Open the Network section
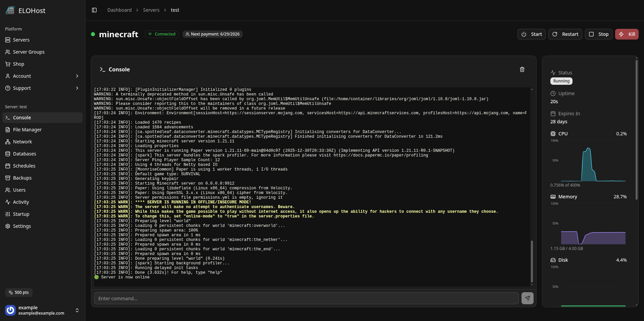Image resolution: width=644 pixels, height=321 pixels. pos(42,142)
